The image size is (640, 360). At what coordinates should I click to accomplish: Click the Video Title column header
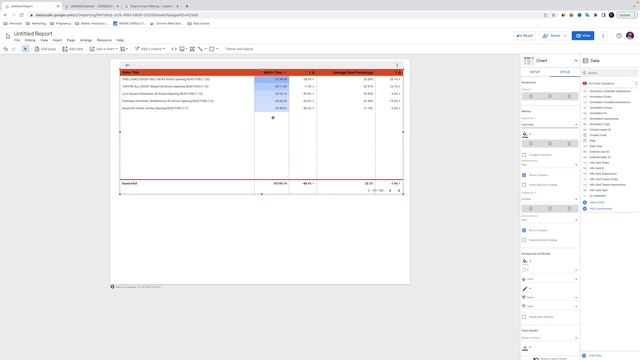click(130, 73)
